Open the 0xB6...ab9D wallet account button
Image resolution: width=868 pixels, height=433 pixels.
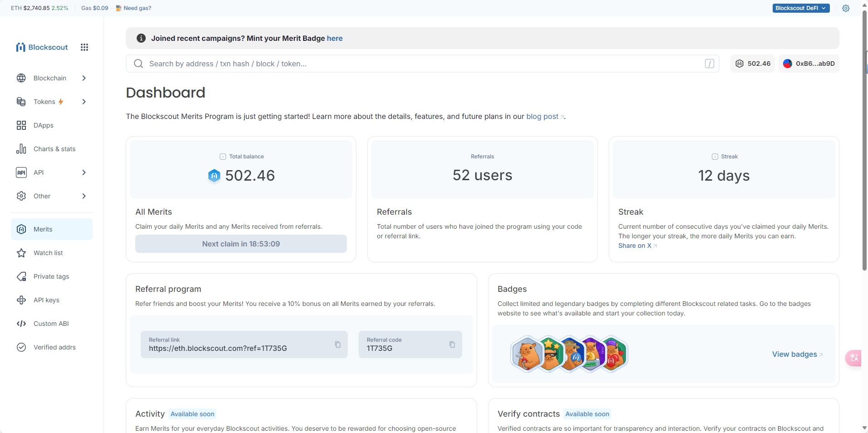[809, 64]
